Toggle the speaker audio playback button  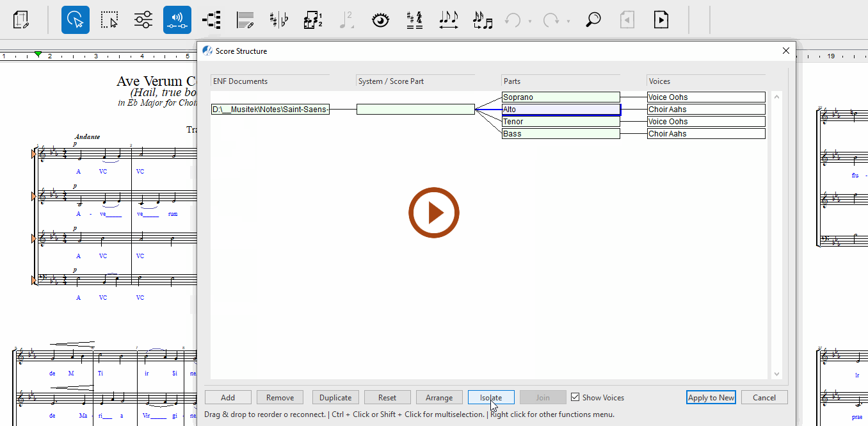(177, 20)
